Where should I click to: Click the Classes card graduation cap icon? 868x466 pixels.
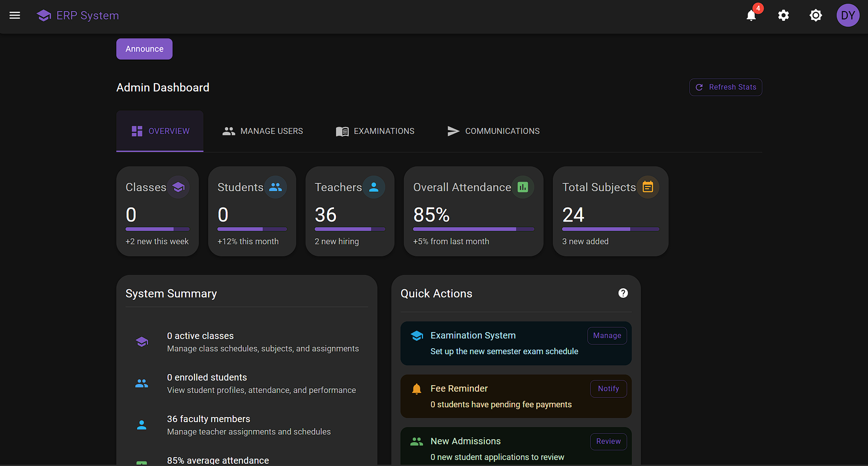coord(178,187)
